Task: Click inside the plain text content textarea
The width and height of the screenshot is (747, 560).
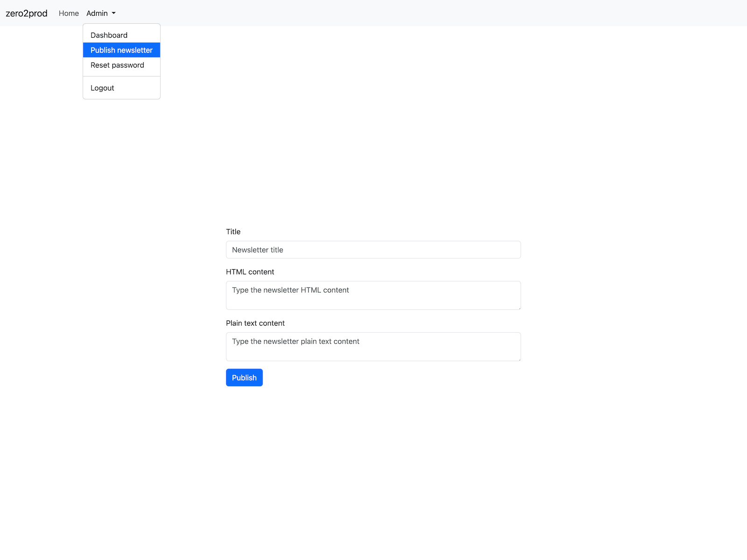Action: (x=373, y=347)
